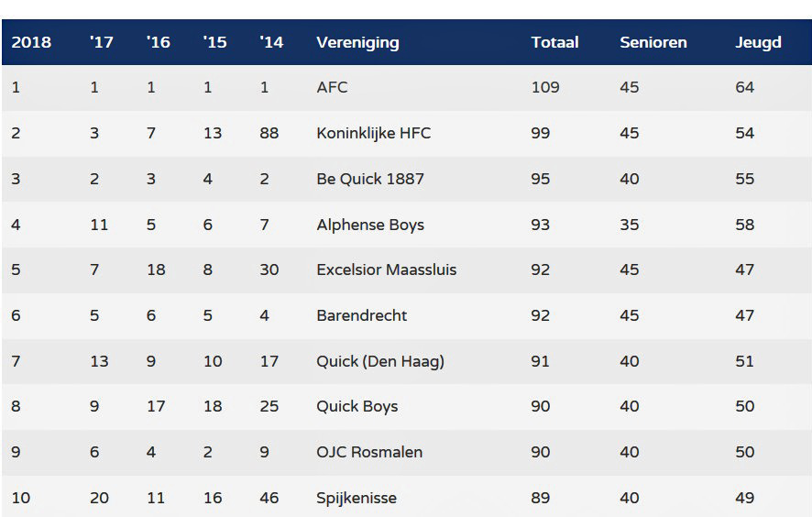Choose Excelsior Maassluis in the table
The height and width of the screenshot is (517, 812).
tap(386, 269)
